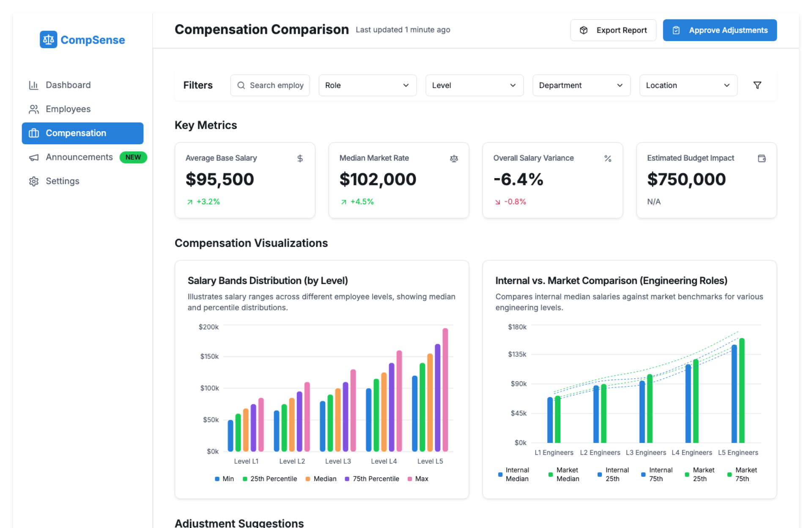Click scales icon on Median Market Rate card
Image resolution: width=812 pixels, height=528 pixels.
tap(454, 158)
